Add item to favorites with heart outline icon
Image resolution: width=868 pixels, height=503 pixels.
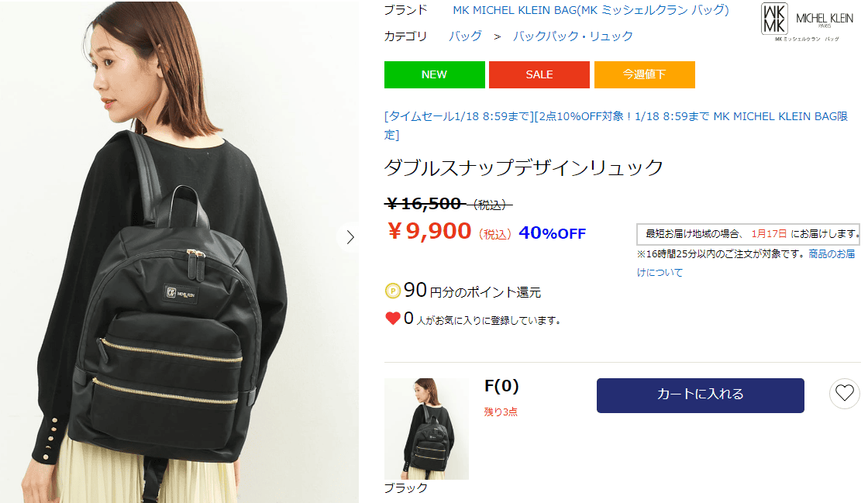pos(844,394)
